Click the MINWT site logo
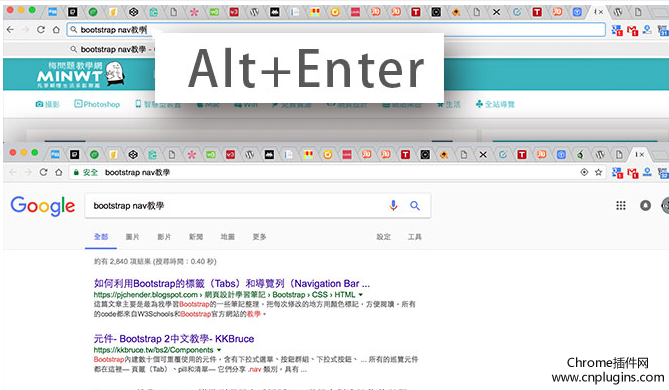 coord(81,75)
